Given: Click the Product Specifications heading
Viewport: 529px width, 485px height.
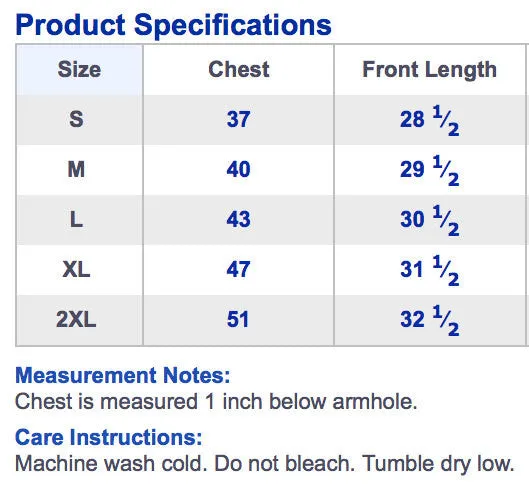Looking at the screenshot, I should point(173,26).
